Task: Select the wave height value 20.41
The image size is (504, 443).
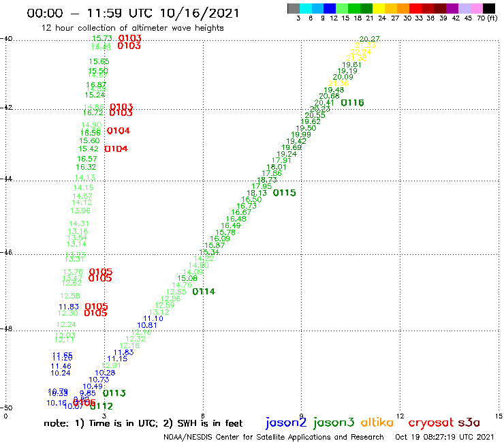Action: click(x=324, y=103)
